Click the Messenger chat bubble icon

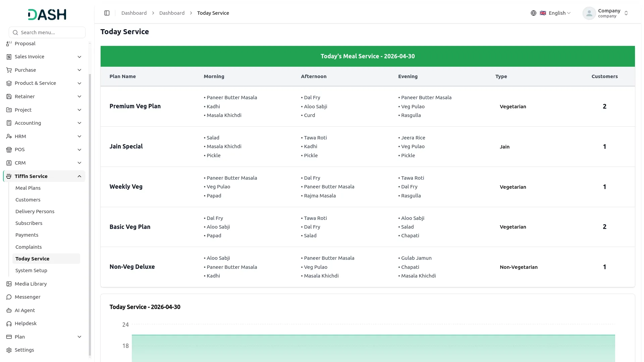[9, 297]
